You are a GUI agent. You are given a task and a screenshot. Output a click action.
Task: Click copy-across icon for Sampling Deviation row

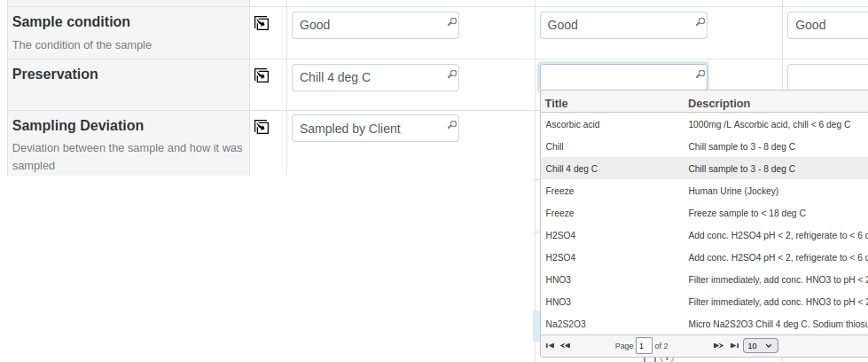[x=262, y=128]
